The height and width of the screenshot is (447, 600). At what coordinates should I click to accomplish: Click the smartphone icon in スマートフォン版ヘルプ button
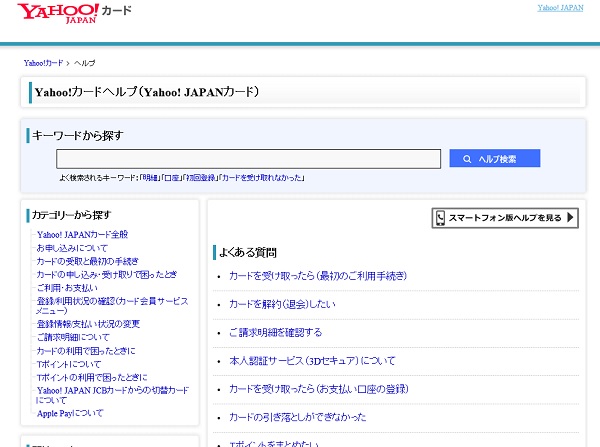coord(440,218)
